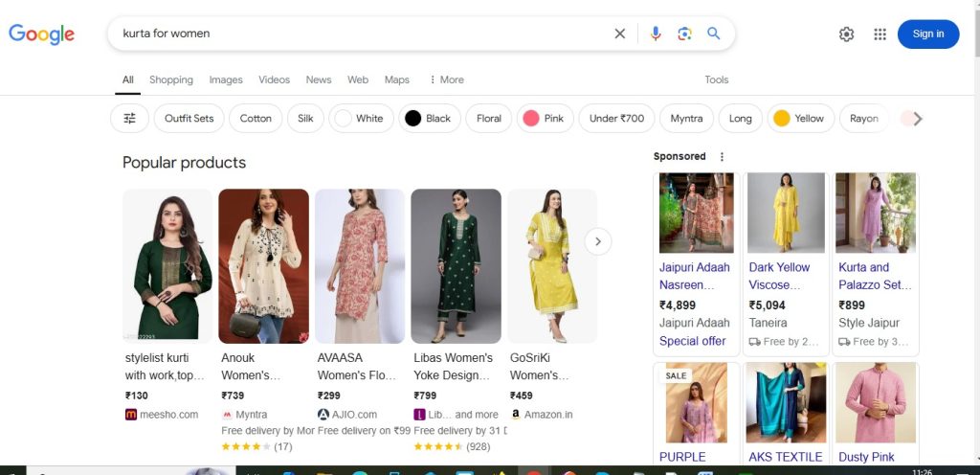
Task: Click the Libas store icon
Action: [419, 415]
